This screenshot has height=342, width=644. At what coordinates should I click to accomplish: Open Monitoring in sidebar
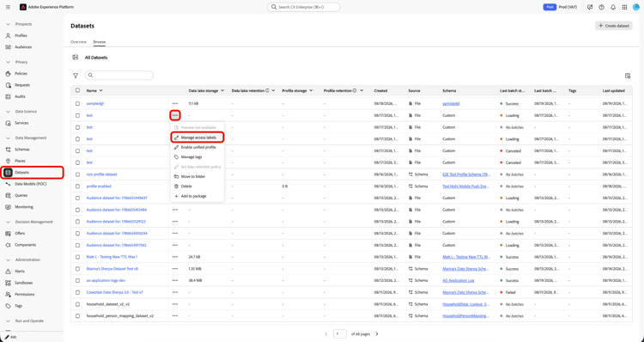[x=24, y=207]
